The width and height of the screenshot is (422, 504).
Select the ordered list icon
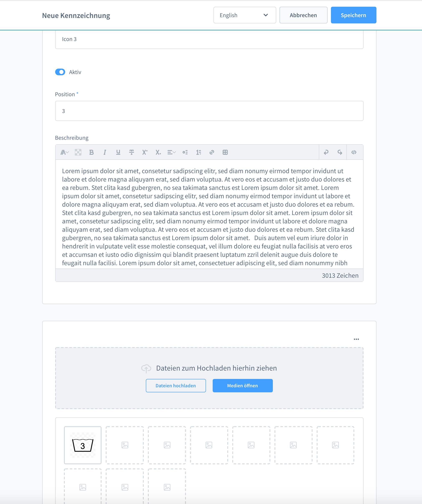click(x=198, y=152)
